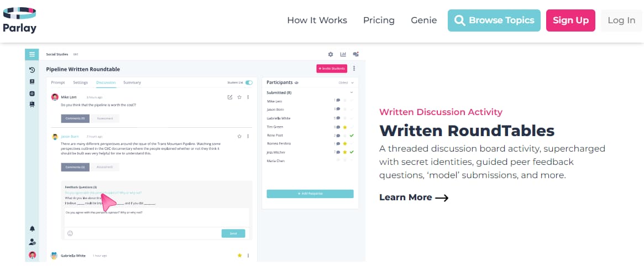
Task: Open the Oldest sort dropdown
Action: tap(346, 82)
